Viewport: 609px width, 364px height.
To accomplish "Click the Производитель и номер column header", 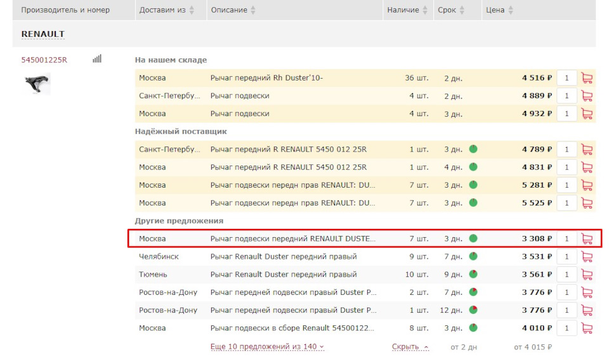I will pos(65,10).
